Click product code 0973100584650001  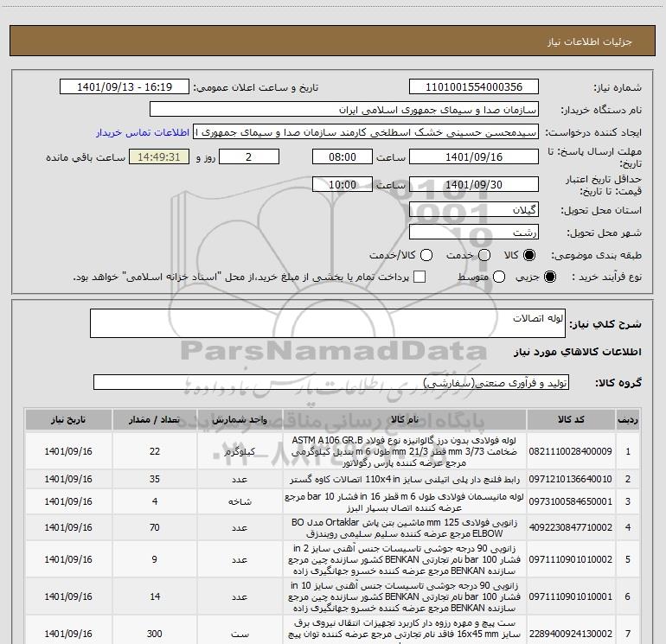point(571,501)
